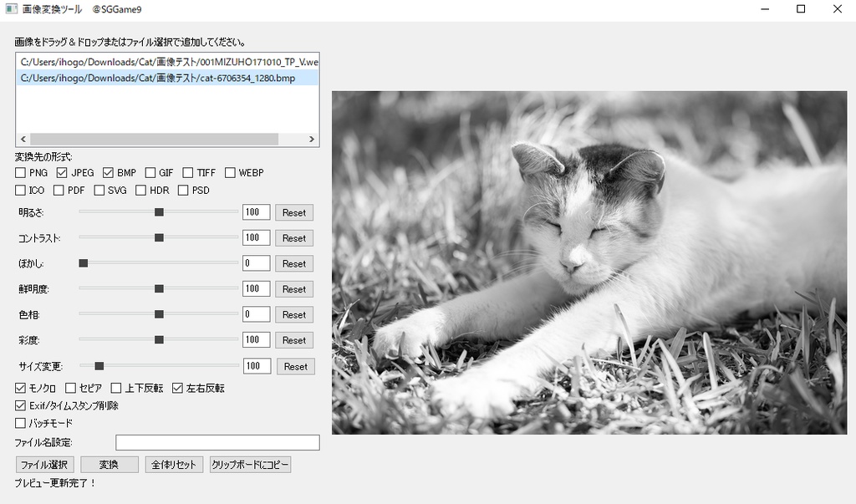Click the right scroll arrow of file list
Viewport: 856px width, 504px height.
312,140
